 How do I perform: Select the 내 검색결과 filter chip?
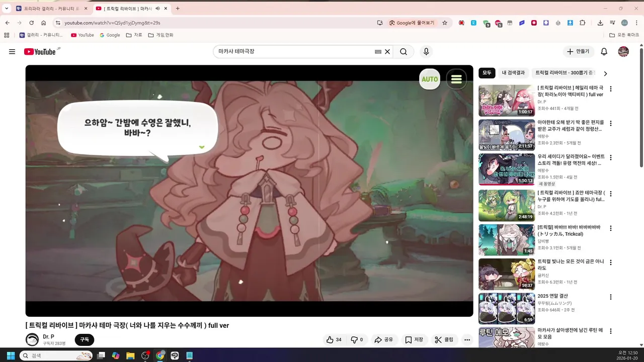tap(513, 73)
